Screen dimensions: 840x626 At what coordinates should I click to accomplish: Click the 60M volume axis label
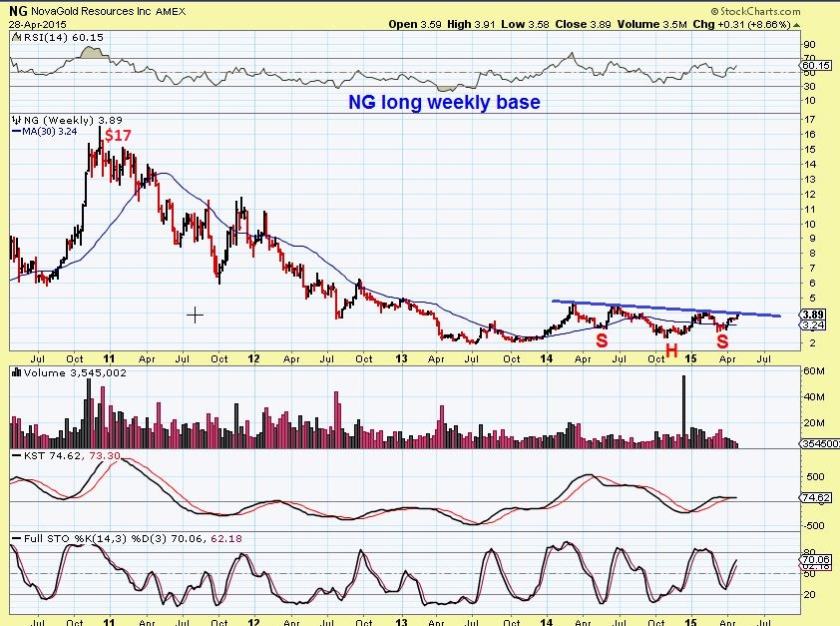coord(814,370)
